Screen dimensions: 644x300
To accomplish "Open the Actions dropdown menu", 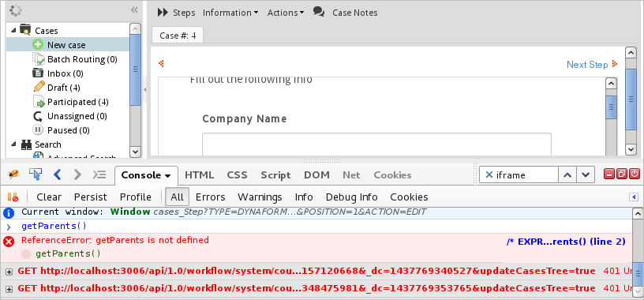I will pos(286,13).
